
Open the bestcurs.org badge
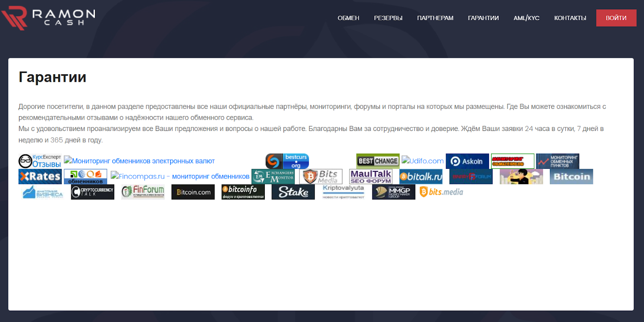click(287, 161)
